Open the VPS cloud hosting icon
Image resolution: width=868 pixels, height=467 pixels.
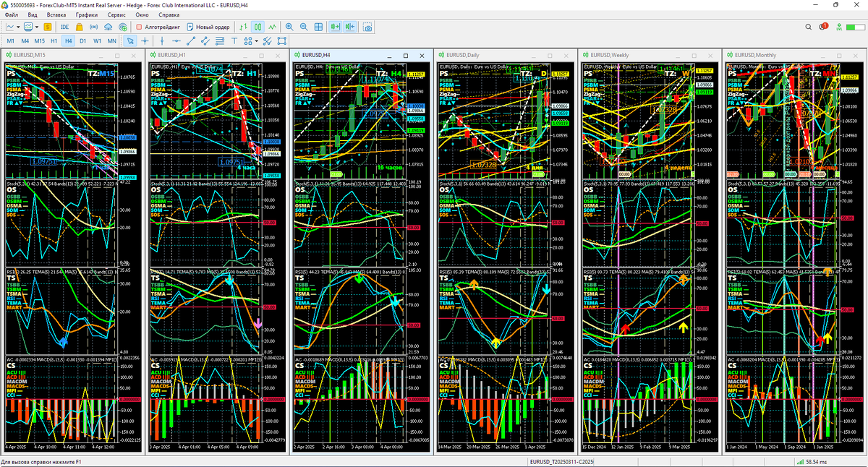tap(108, 27)
